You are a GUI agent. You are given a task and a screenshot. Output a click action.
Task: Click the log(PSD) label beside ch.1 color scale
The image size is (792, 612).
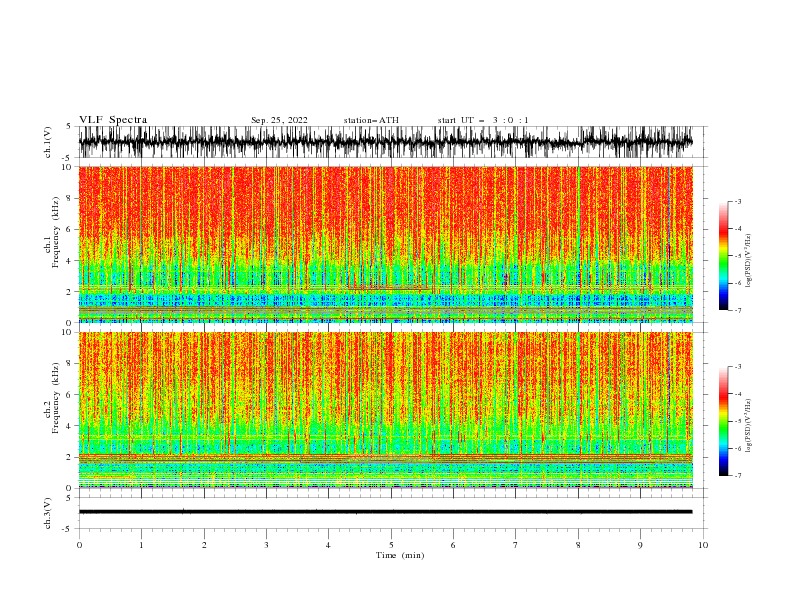(x=748, y=261)
